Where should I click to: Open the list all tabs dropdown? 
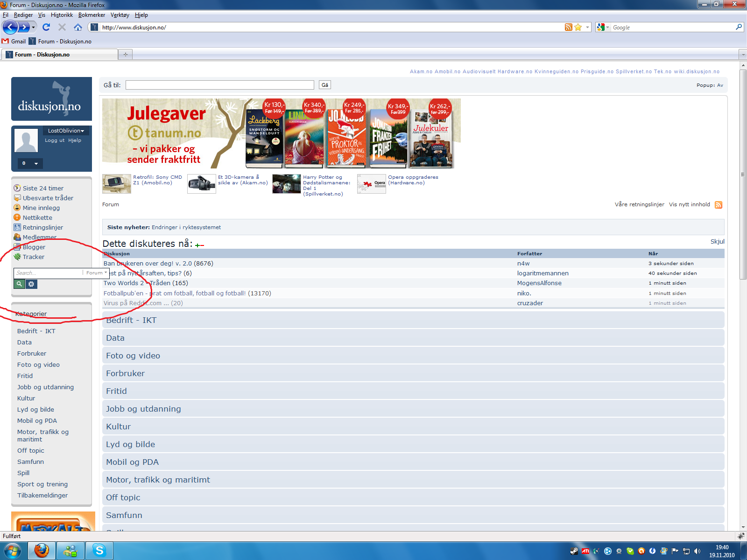click(x=743, y=55)
